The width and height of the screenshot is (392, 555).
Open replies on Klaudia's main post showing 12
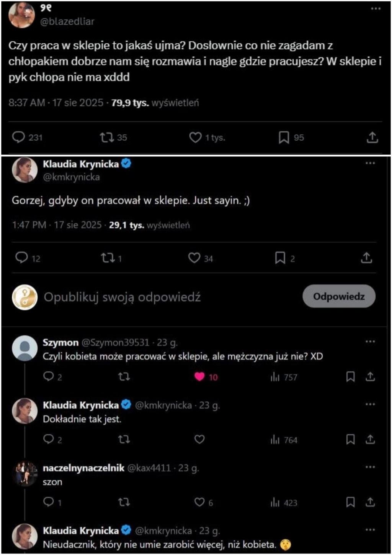pyautogui.click(x=21, y=258)
